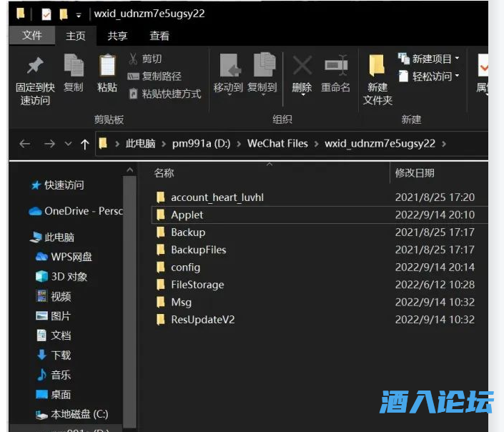The height and width of the screenshot is (432, 504).
Task: Open Downloads (下载) in navigation pane
Action: tap(53, 355)
